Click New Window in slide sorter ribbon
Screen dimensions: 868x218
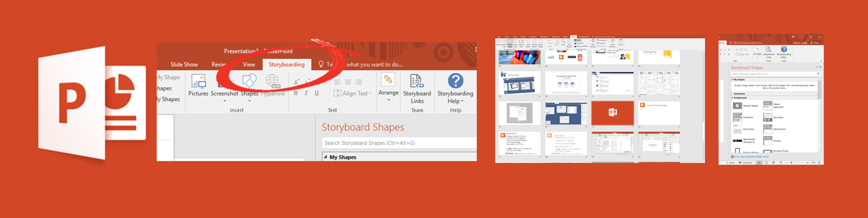(593, 43)
